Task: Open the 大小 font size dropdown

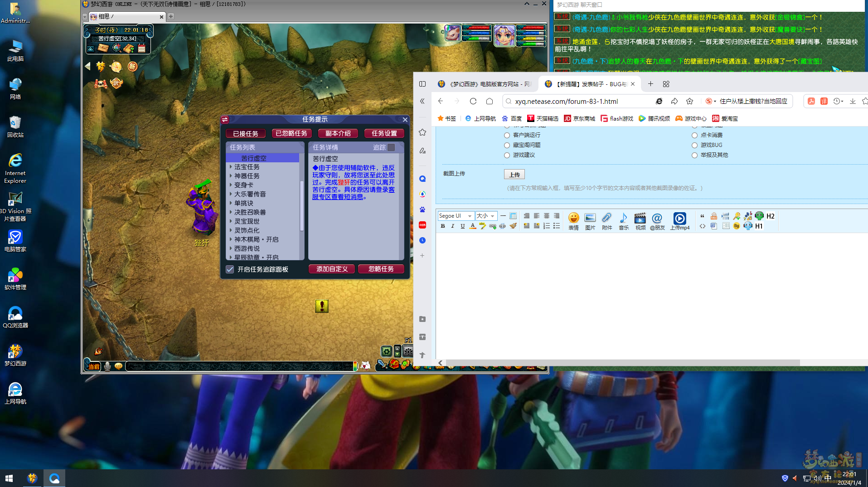Action: coord(486,216)
